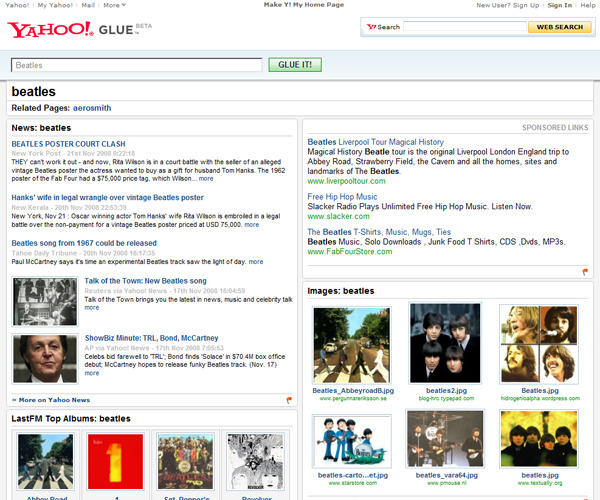Click the WEB SEARCH button
The height and width of the screenshot is (500, 600).
click(x=559, y=27)
